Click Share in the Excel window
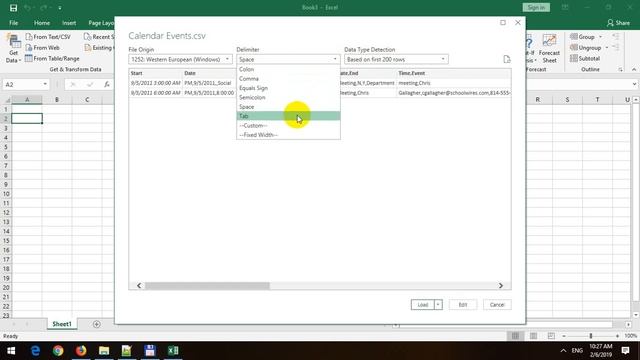 pos(618,23)
